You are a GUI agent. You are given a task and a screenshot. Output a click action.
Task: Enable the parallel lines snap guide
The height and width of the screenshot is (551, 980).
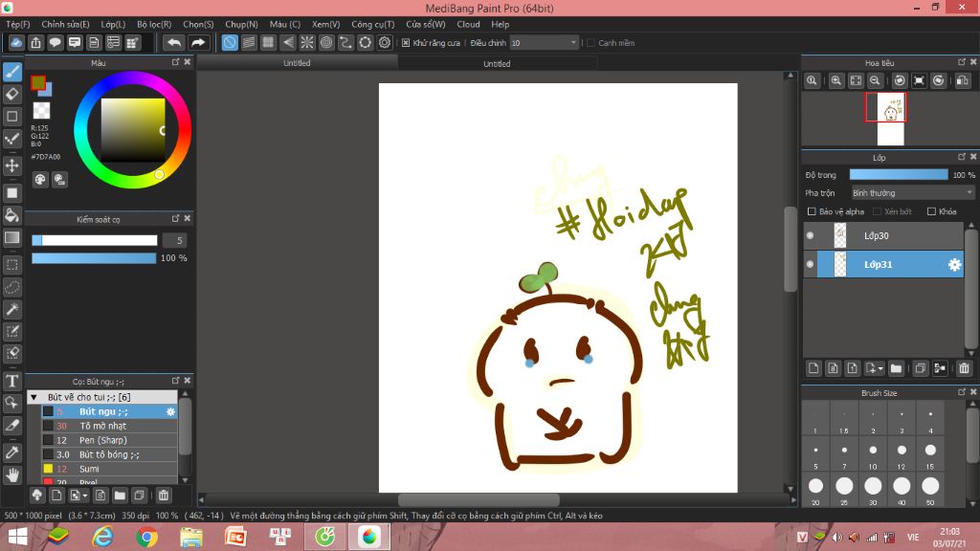click(249, 42)
